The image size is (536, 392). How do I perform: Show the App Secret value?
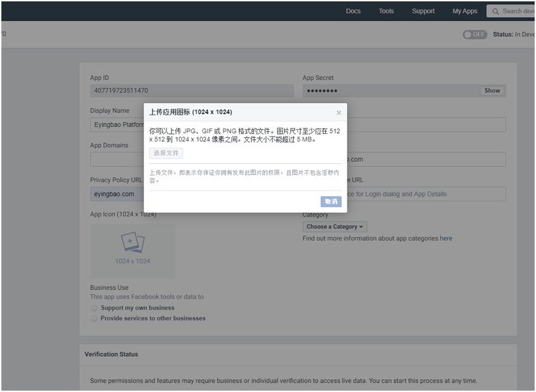pyautogui.click(x=492, y=90)
